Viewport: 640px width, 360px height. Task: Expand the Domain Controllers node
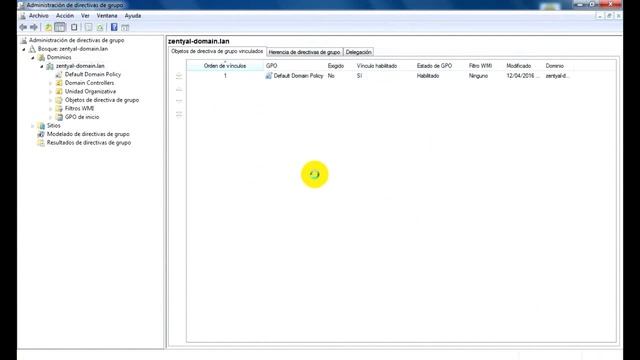tap(51, 83)
